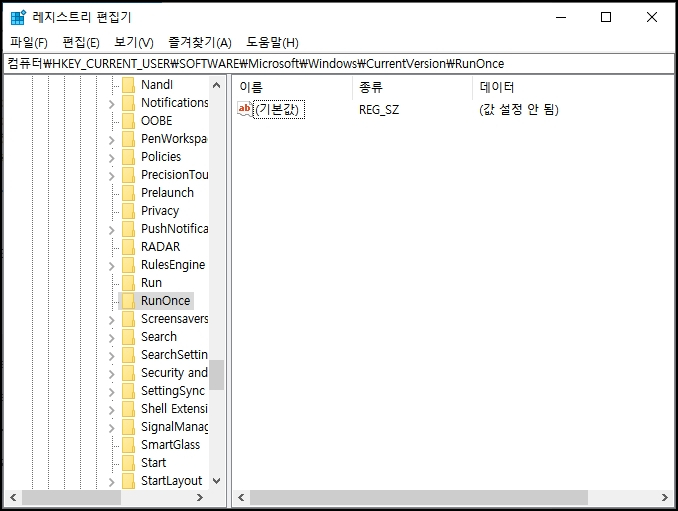The image size is (678, 511).
Task: Click the Security and Maintenance folder icon
Action: click(x=128, y=373)
